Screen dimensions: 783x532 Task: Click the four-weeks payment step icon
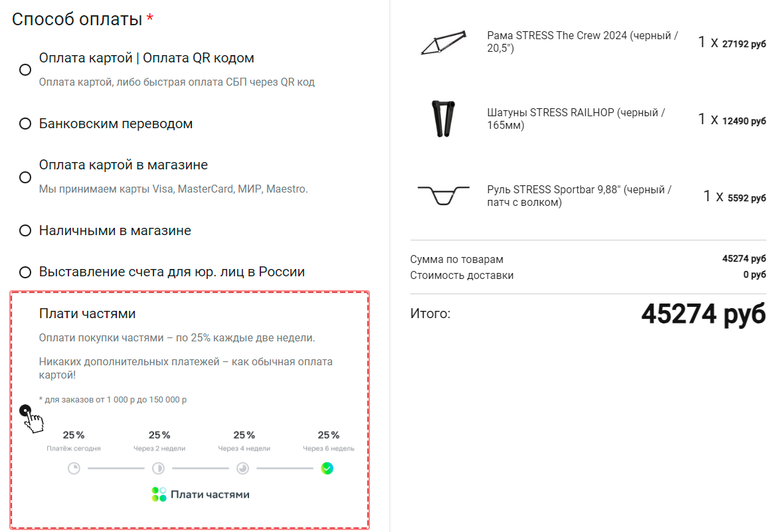click(243, 469)
